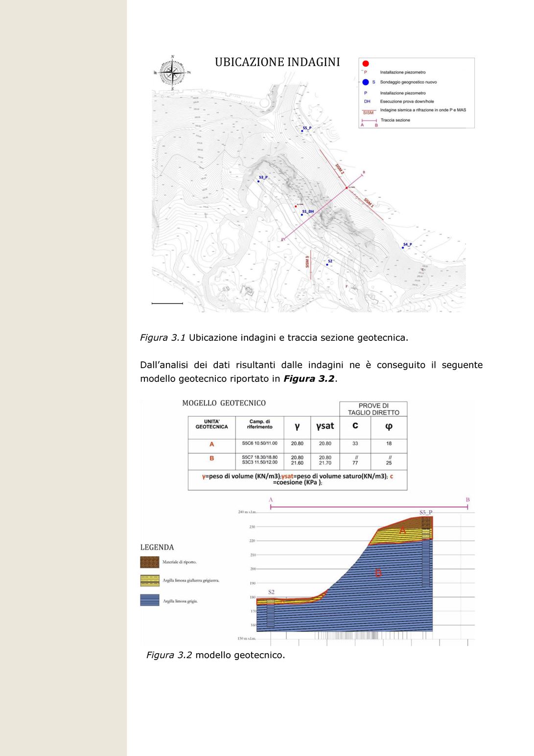Viewport: 534px width, 756px height.
Task: Click the "200" elevation tick label
Action: click(253, 569)
